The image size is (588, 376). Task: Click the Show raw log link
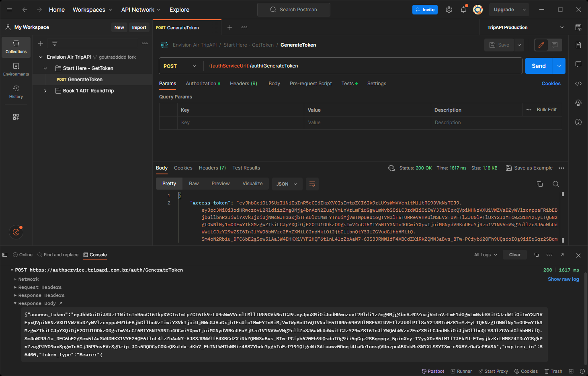coord(563,279)
